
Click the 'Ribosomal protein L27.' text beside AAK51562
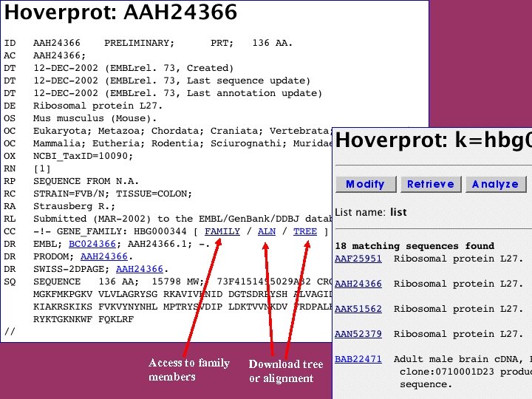tap(458, 309)
